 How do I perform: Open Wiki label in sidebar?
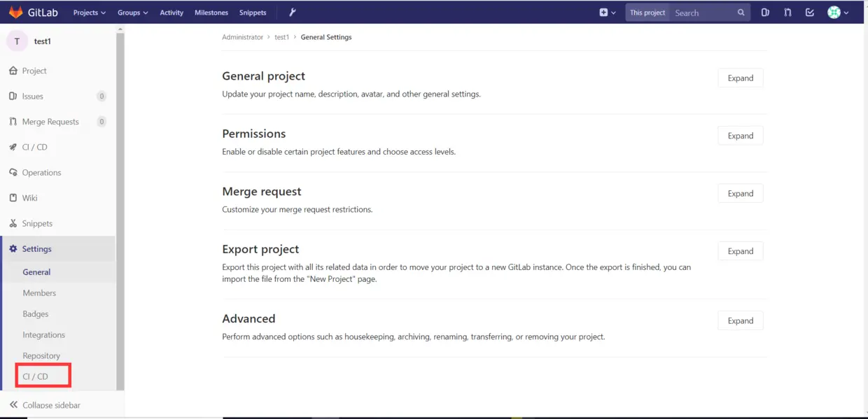30,198
